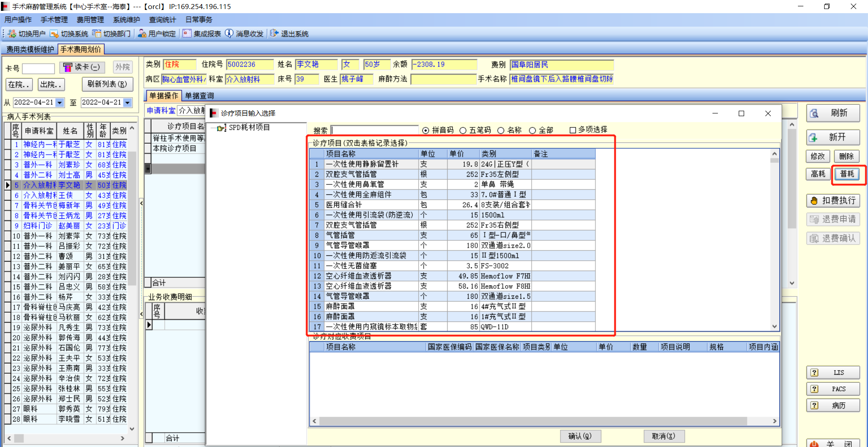The width and height of the screenshot is (868, 447).
Task: Click the 确认(Q) button in dialog
Action: pyautogui.click(x=580, y=436)
